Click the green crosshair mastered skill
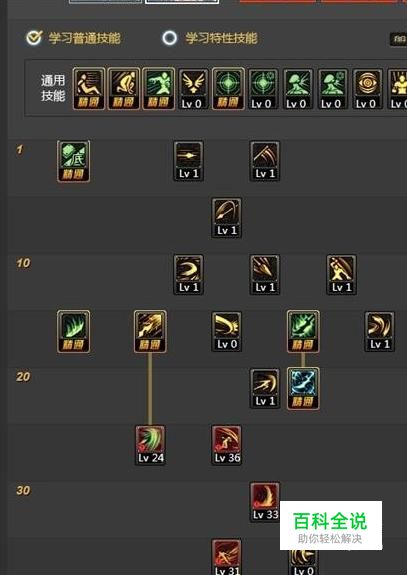The height and width of the screenshot is (575, 407). click(x=228, y=89)
